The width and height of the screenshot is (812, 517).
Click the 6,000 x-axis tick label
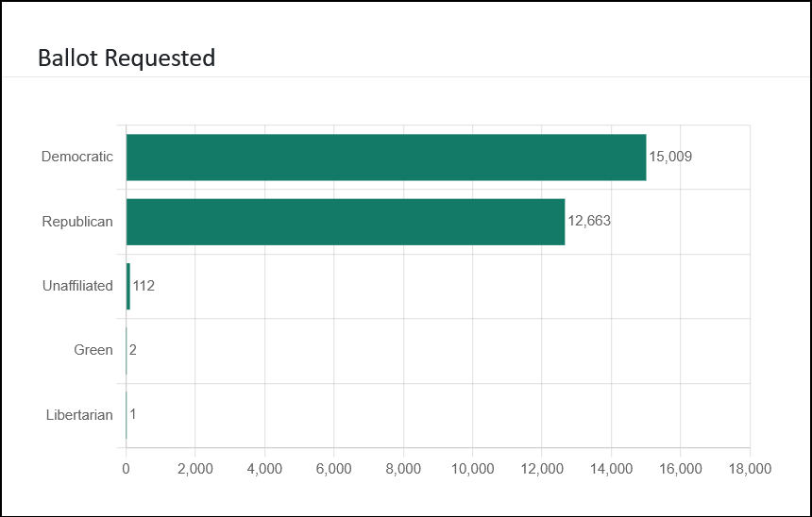click(x=333, y=468)
